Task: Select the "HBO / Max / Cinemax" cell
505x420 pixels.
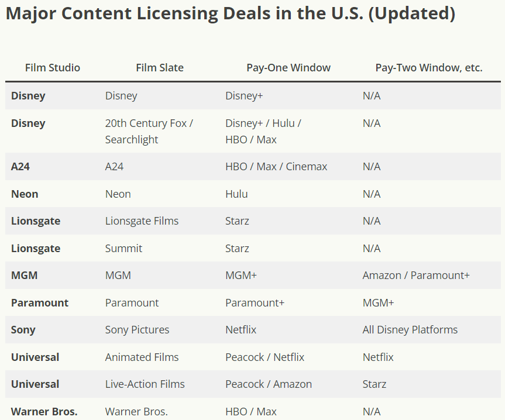Action: (276, 167)
